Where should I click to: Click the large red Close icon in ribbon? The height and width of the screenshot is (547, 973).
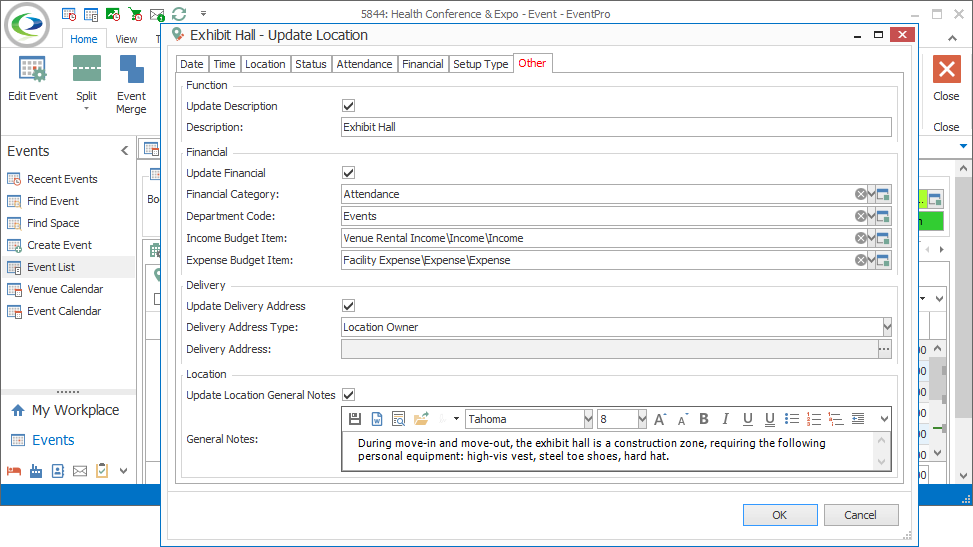tap(946, 69)
